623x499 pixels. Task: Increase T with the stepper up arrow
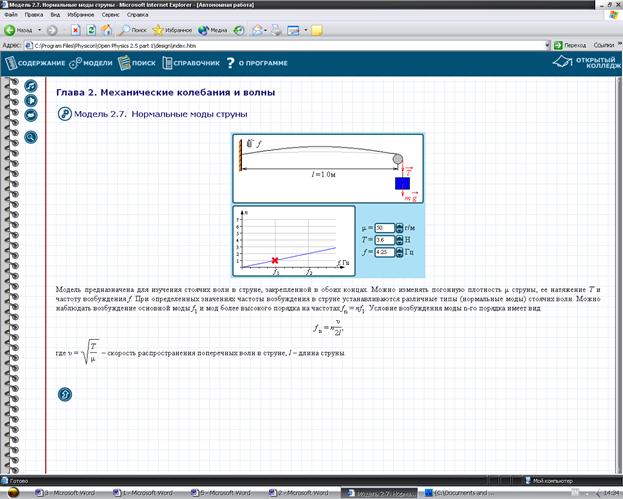click(399, 238)
